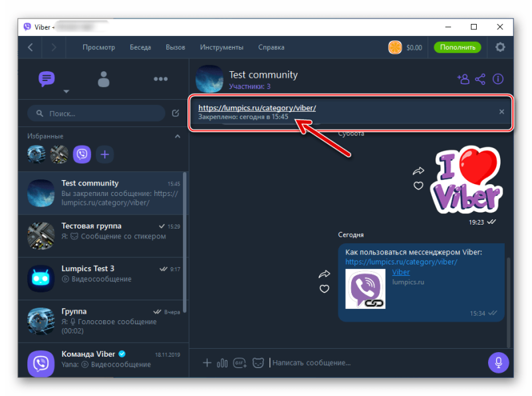Forward the lumpics link message
This screenshot has height=396, width=532.
pyautogui.click(x=325, y=274)
